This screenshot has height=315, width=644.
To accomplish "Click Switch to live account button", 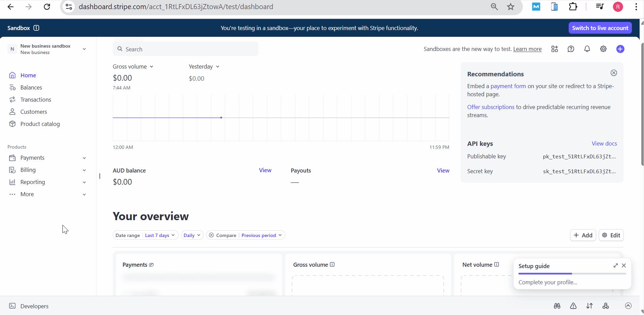I will click(x=600, y=28).
